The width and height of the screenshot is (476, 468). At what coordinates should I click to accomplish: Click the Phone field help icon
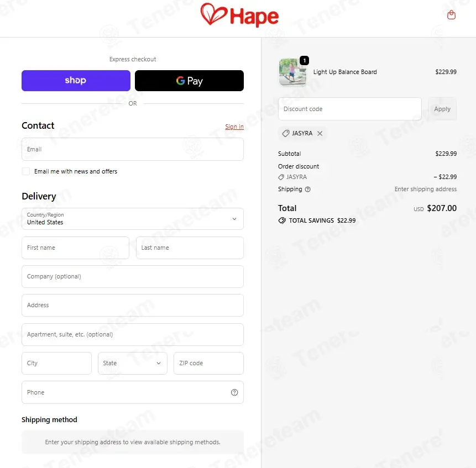[x=234, y=392]
